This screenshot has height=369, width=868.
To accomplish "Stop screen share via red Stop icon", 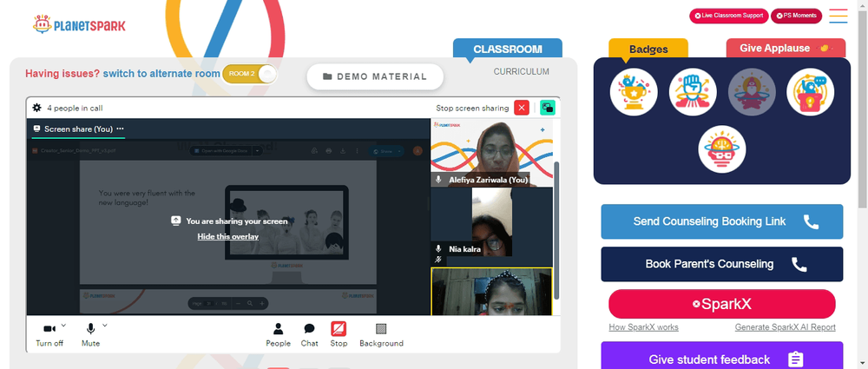I will coord(339,329).
